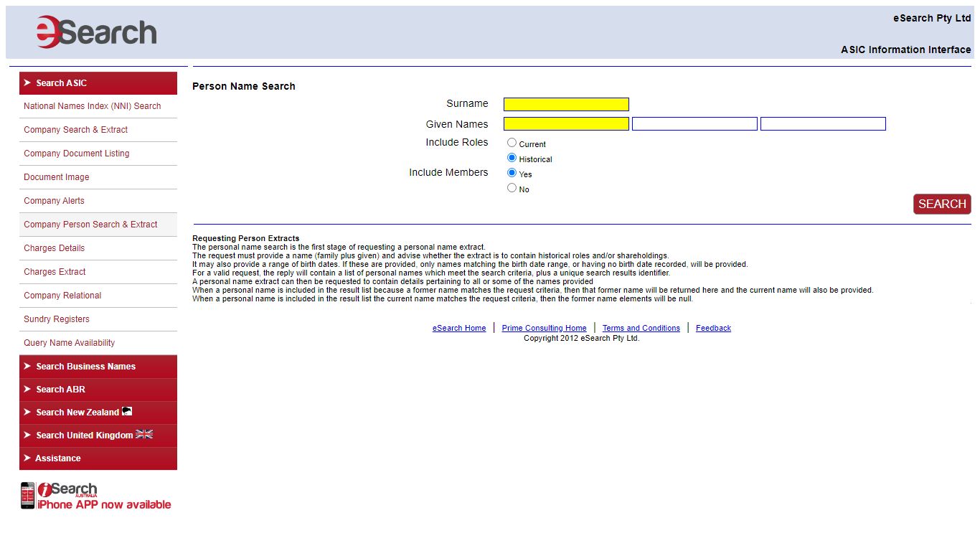Select the Historical roles radio button
Screen dimensions: 980x551
pos(512,158)
